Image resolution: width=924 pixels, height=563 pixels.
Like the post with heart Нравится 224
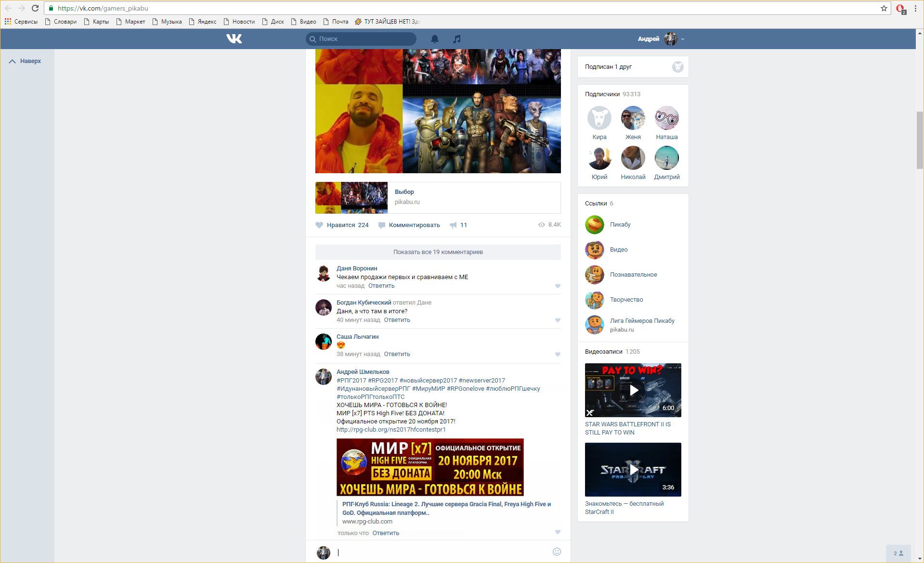pyautogui.click(x=342, y=225)
